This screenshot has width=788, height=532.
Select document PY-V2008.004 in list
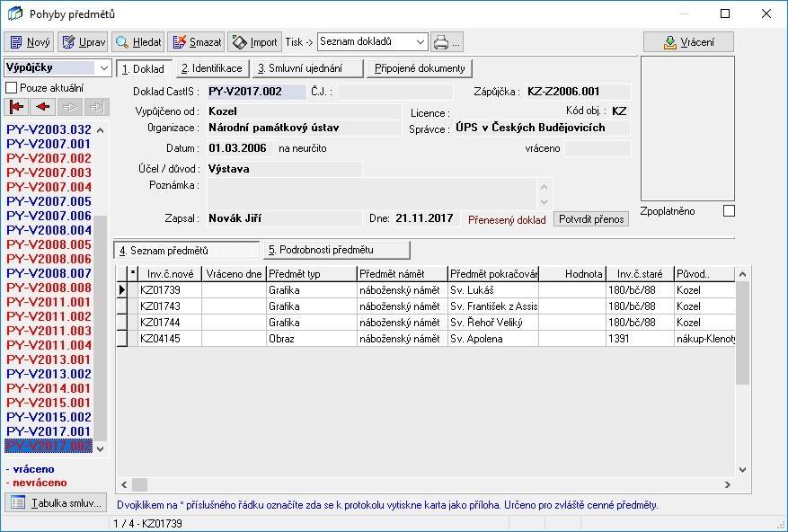pyautogui.click(x=49, y=230)
